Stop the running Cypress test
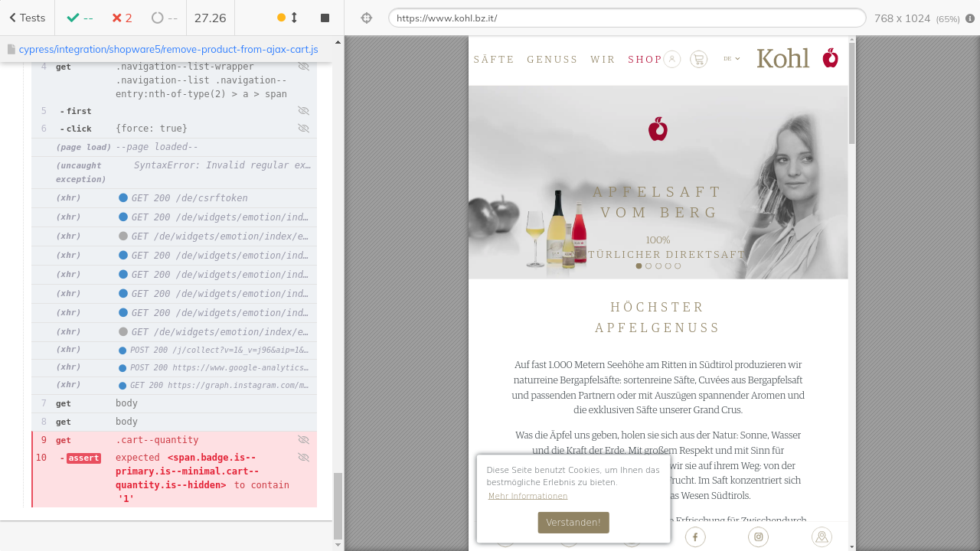 pos(325,18)
